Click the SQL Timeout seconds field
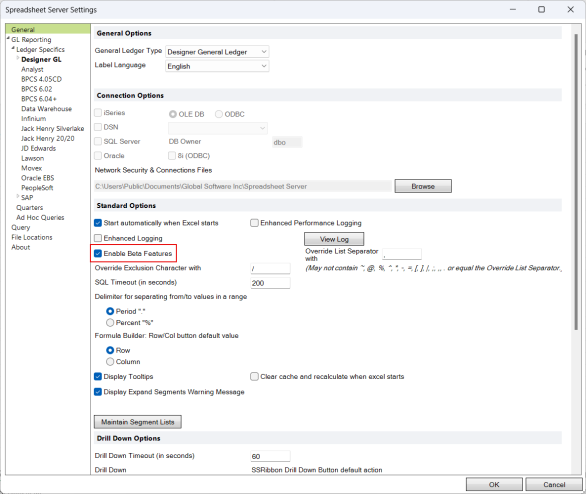The image size is (586, 494). click(x=270, y=283)
